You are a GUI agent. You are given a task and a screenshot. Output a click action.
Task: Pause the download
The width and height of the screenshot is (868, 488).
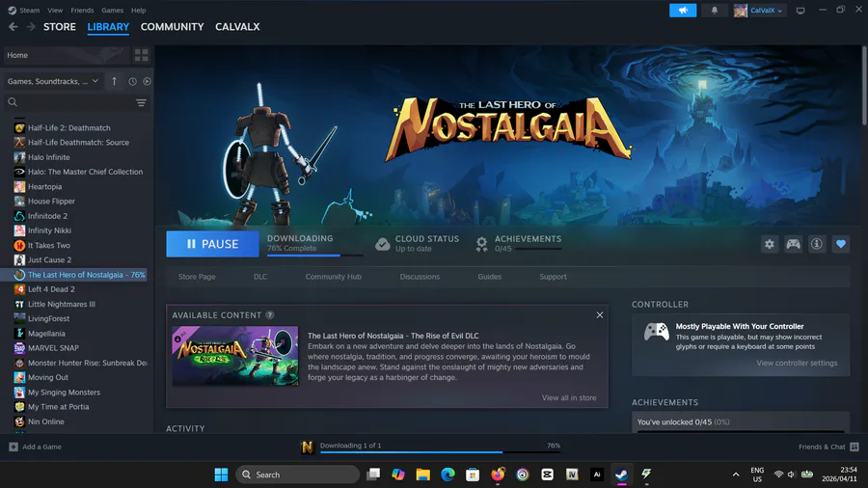click(x=212, y=244)
